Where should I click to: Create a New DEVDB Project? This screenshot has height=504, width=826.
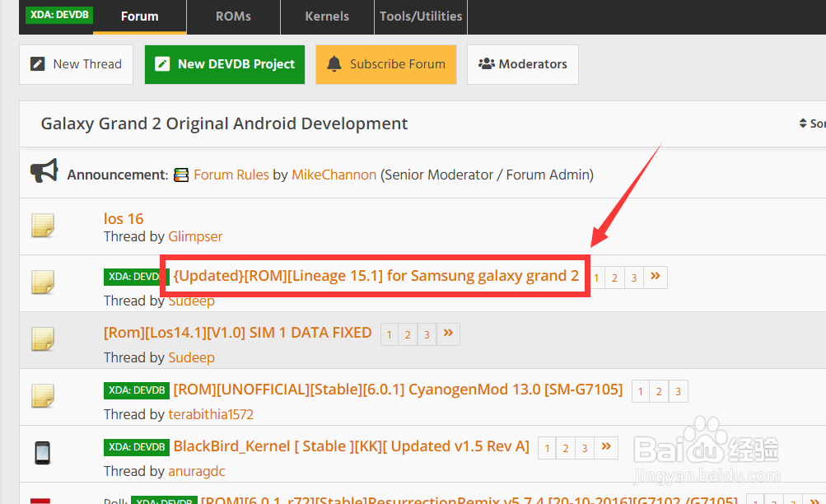pyautogui.click(x=225, y=64)
